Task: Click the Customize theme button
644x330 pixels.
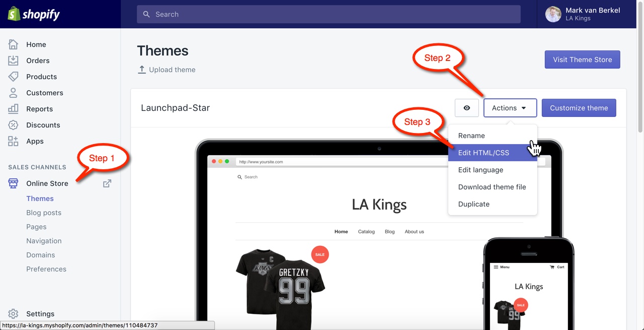Action: [579, 108]
